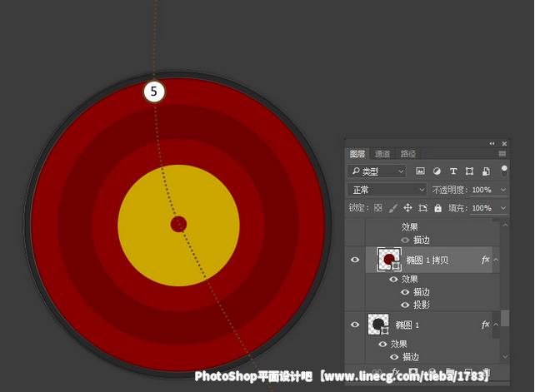Click fx icon on 椭圆 1 拷贝 layer
This screenshot has width=535, height=392.
pyautogui.click(x=485, y=260)
